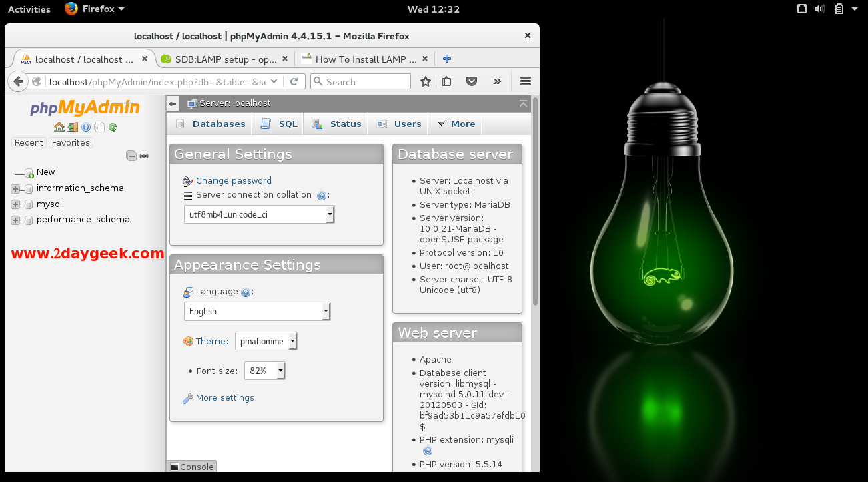Log out using the exit door icon
868x482 pixels.
[x=73, y=127]
